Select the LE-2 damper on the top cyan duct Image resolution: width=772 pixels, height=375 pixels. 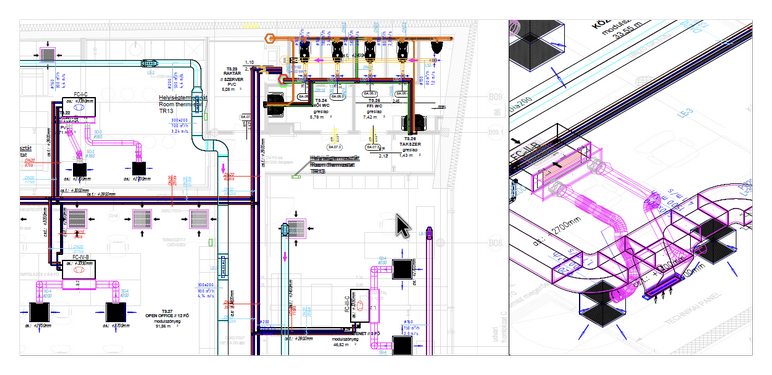149,63
